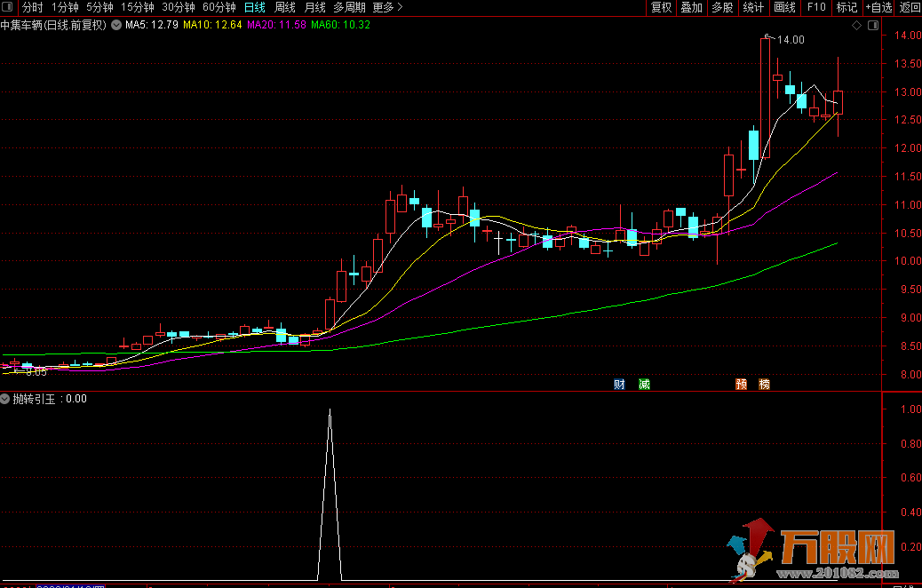Toggle the left sidebar panel icon
This screenshot has width=922, height=588.
(x=7, y=7)
